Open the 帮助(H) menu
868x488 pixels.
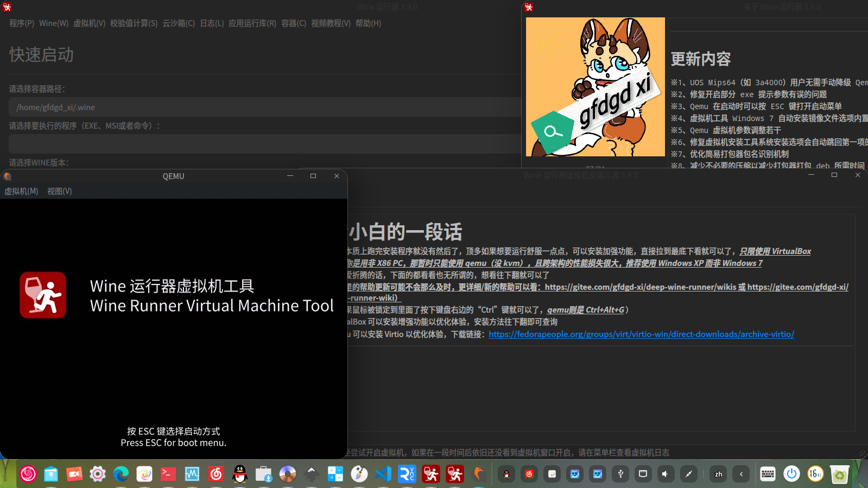[369, 23]
